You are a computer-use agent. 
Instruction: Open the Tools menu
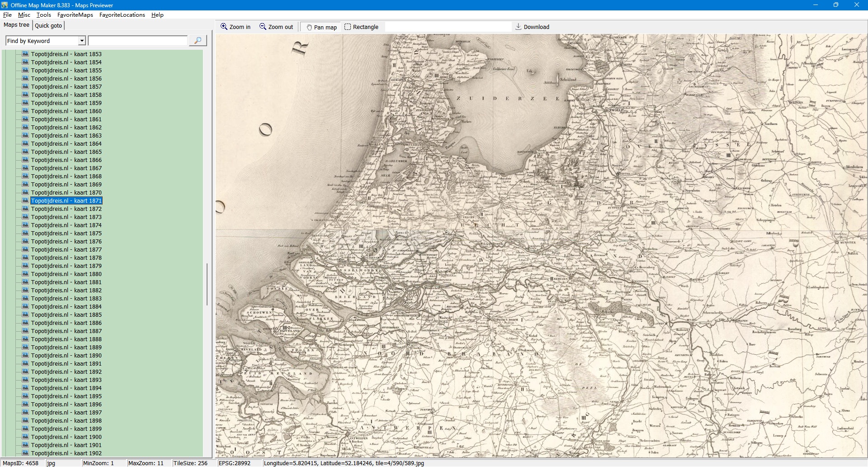coord(43,15)
